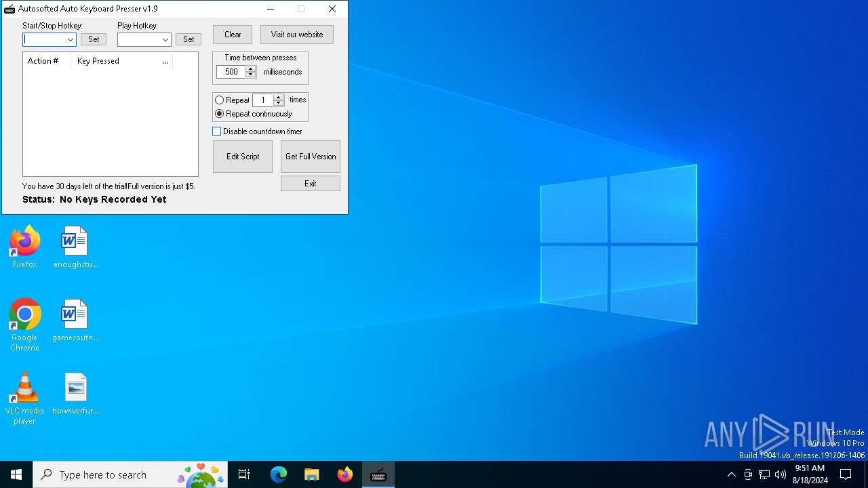Open the Firefox desktop shortcut
The image size is (868, 488).
coord(25,247)
